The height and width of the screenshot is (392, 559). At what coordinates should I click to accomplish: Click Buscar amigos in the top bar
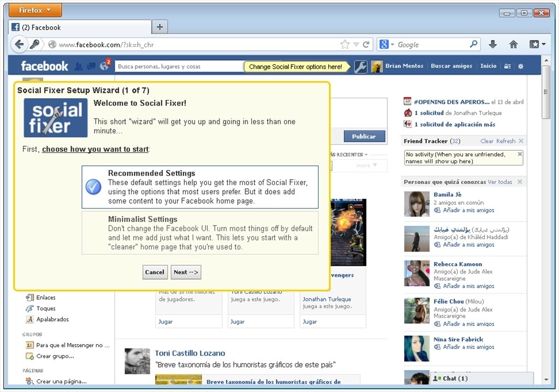(451, 66)
